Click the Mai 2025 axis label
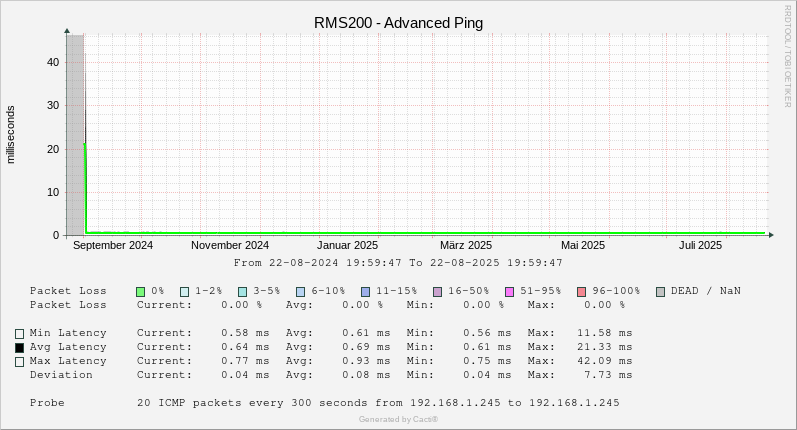This screenshot has height=430, width=797. click(583, 245)
